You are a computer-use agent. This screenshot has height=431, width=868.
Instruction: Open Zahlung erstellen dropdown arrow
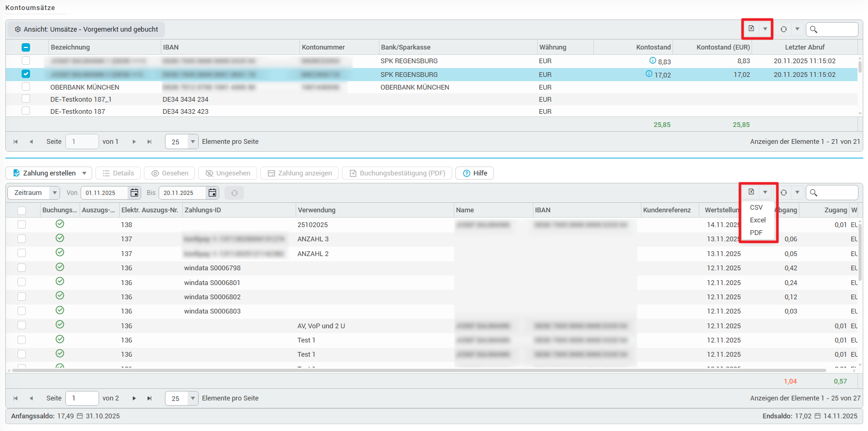coord(84,173)
